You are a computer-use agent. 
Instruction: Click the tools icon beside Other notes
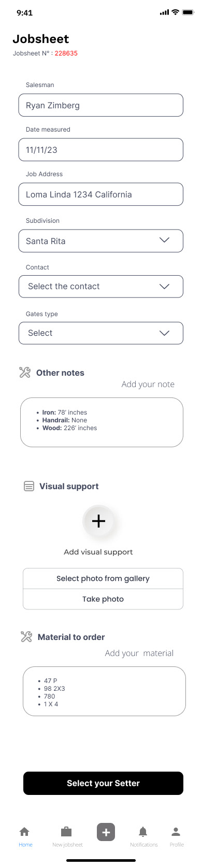coord(25,372)
